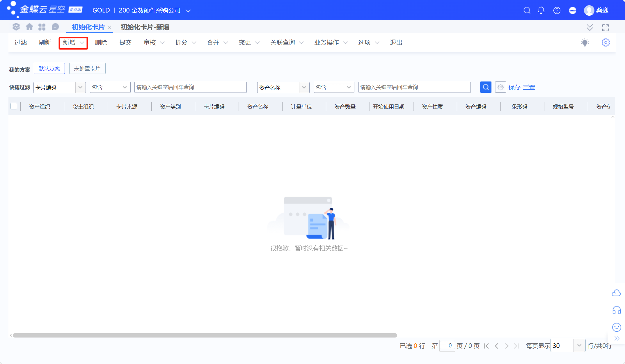625x364 pixels.
Task: Collapse the side toolbar double arrow
Action: coord(617,338)
